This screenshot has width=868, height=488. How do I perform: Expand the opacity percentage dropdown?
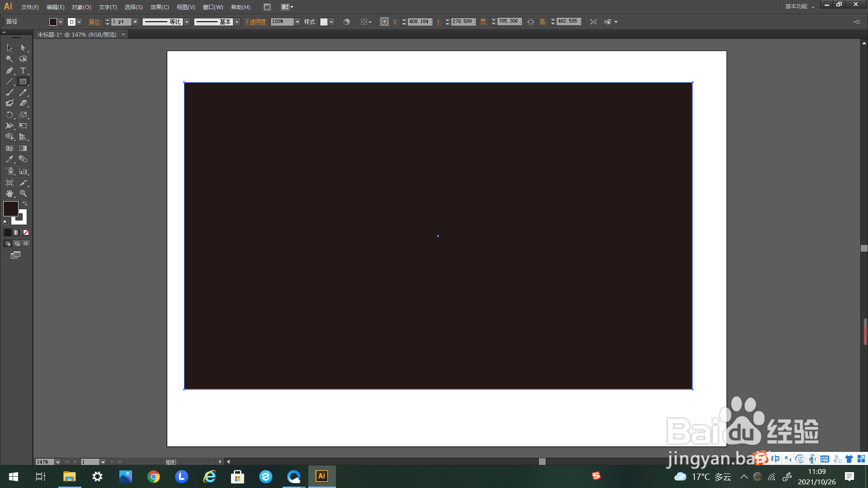(x=297, y=22)
